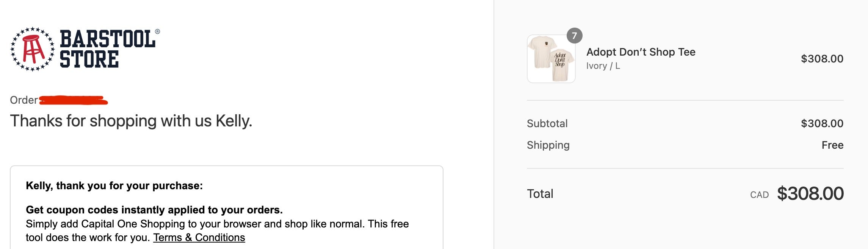Open the Terms & Conditions link
The height and width of the screenshot is (249, 868).
pyautogui.click(x=199, y=238)
